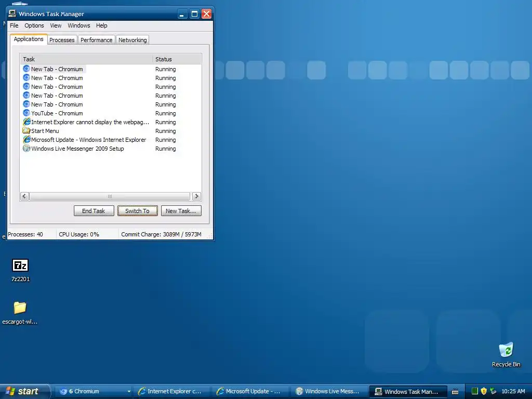Viewport: 532px width, 399px height.
Task: Click the 10:25 AM taskbar clock
Action: [x=513, y=391]
